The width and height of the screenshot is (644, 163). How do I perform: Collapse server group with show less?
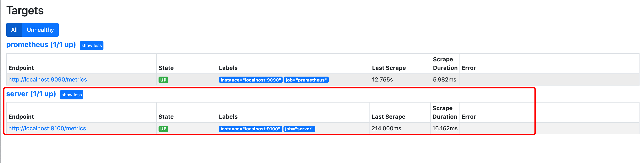(71, 95)
